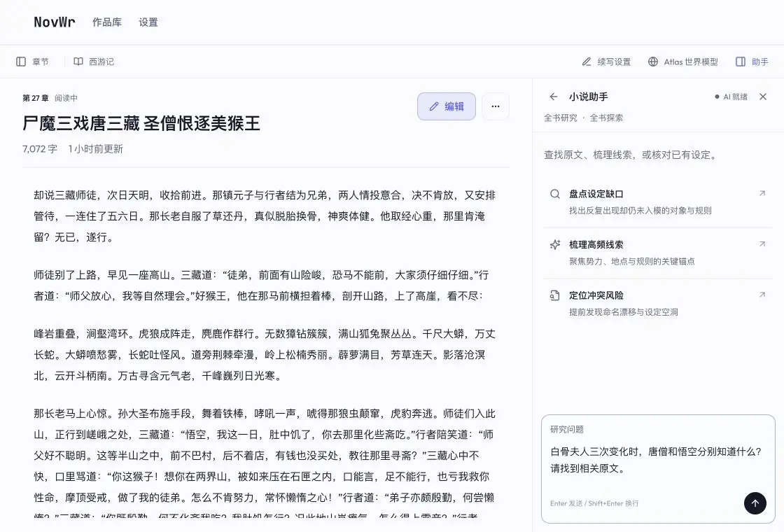Select the 定位冲突风险 suggestion
Image resolution: width=784 pixels, height=532 pixels.
pyautogui.click(x=659, y=304)
